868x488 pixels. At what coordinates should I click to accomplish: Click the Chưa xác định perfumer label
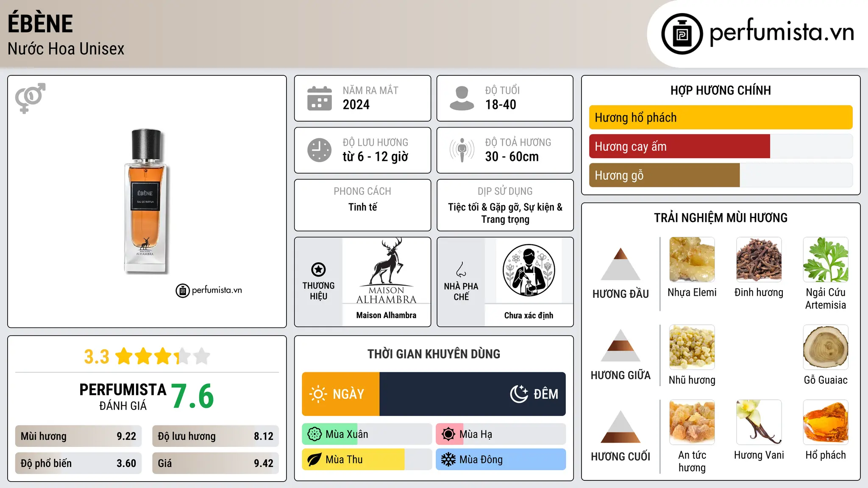[529, 315]
